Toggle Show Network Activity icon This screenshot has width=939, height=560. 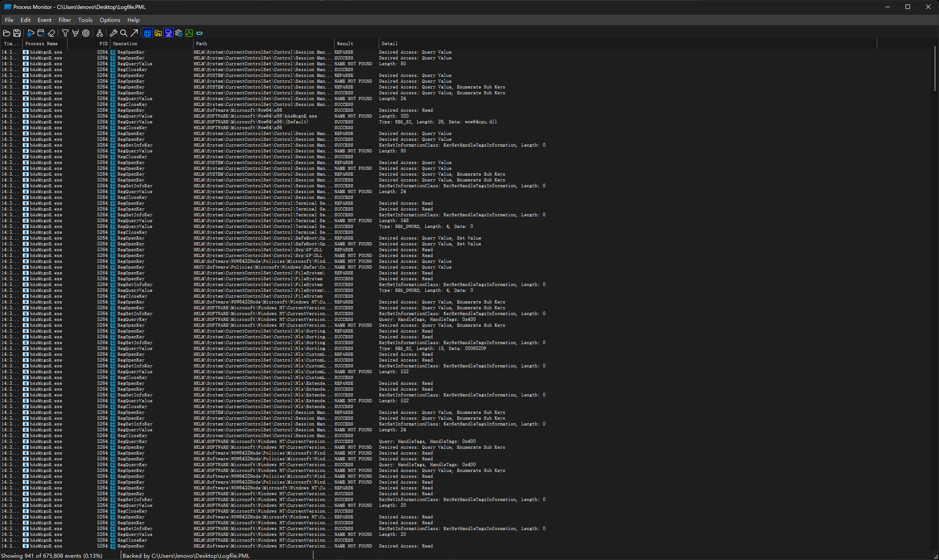click(x=169, y=33)
